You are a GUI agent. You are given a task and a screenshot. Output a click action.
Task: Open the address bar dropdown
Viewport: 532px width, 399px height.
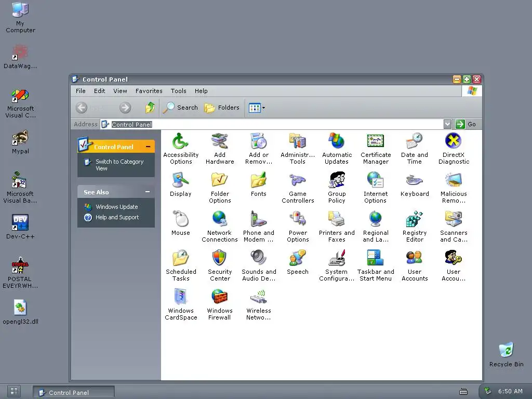coord(447,124)
